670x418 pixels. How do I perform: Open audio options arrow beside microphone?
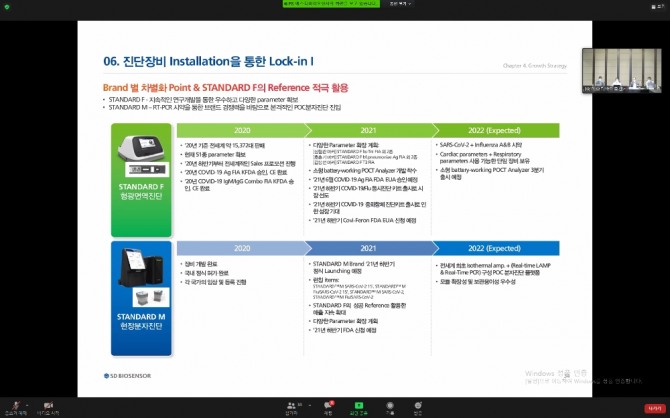(28, 404)
